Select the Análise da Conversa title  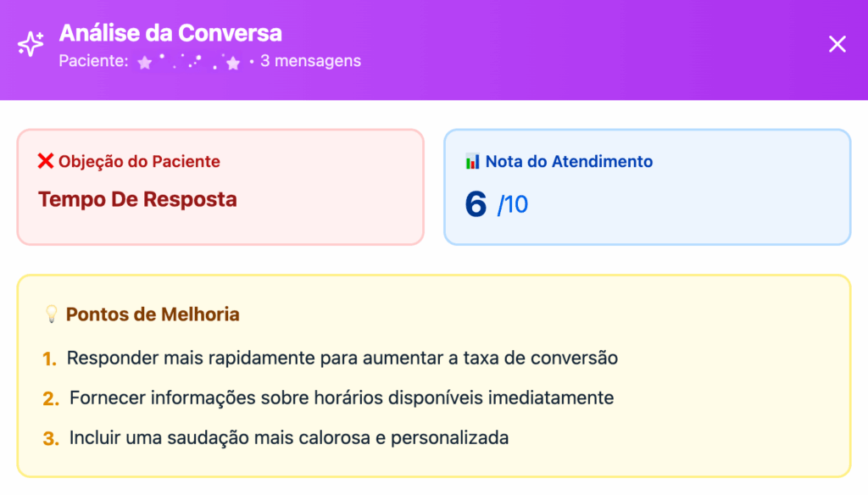tap(170, 33)
